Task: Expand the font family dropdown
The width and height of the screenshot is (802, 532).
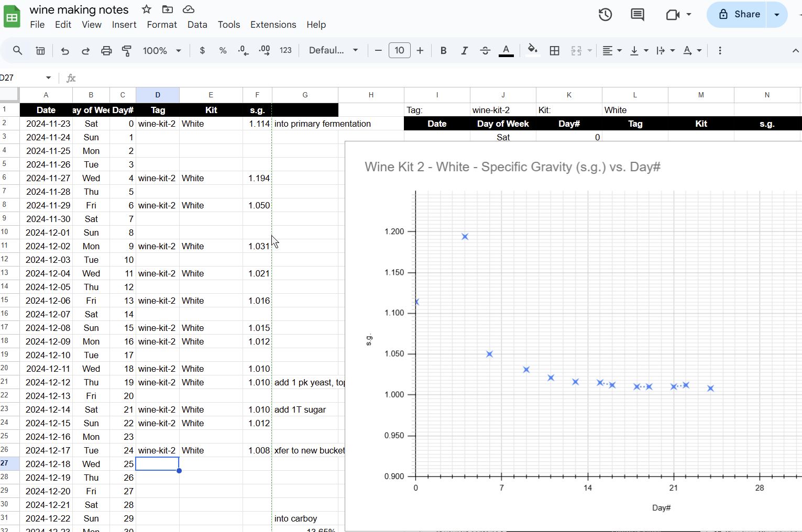Action: coord(333,51)
